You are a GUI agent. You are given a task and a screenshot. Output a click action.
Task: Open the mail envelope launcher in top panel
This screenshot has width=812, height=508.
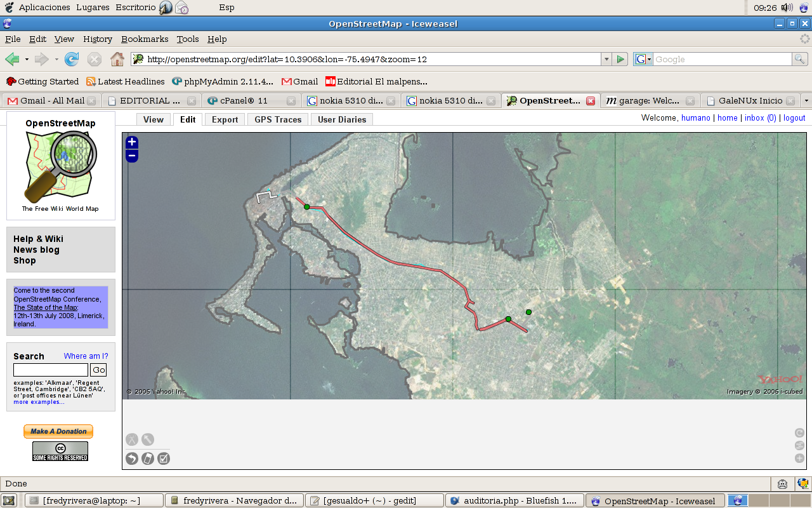(x=182, y=8)
